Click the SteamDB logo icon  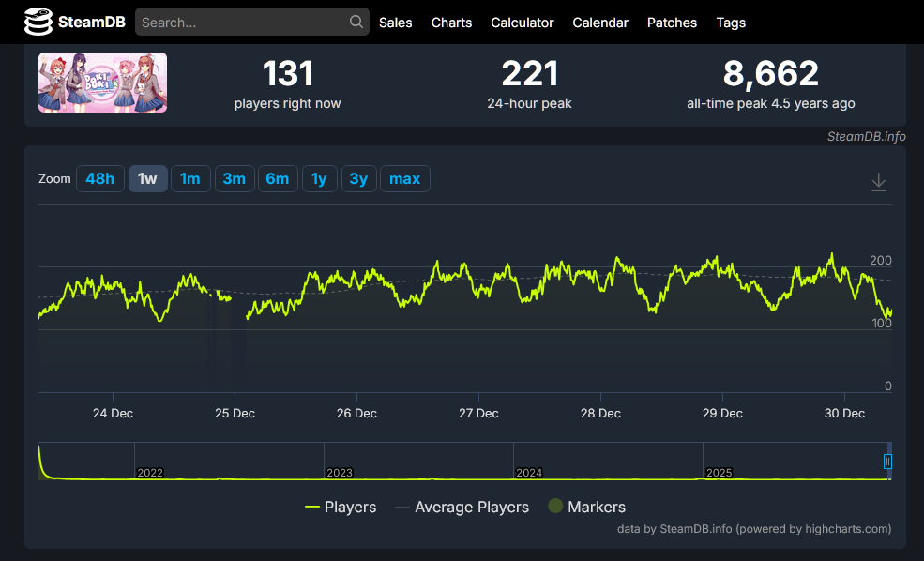coord(38,22)
